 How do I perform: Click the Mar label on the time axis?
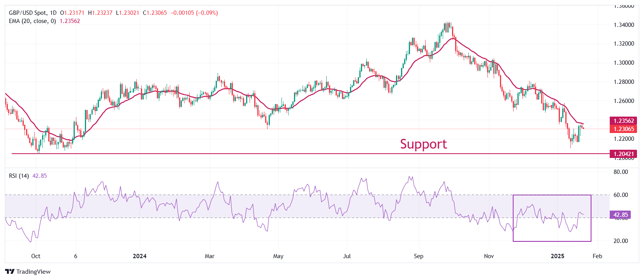209,256
